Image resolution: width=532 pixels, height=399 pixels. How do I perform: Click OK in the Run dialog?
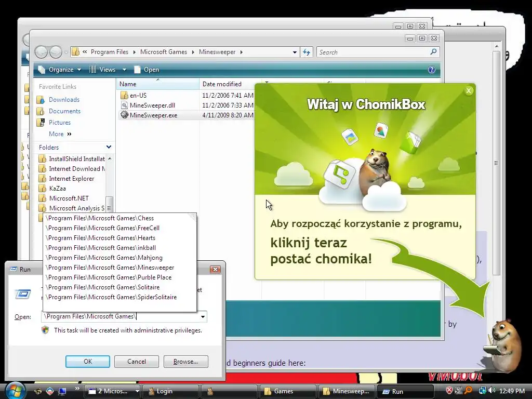click(x=87, y=362)
